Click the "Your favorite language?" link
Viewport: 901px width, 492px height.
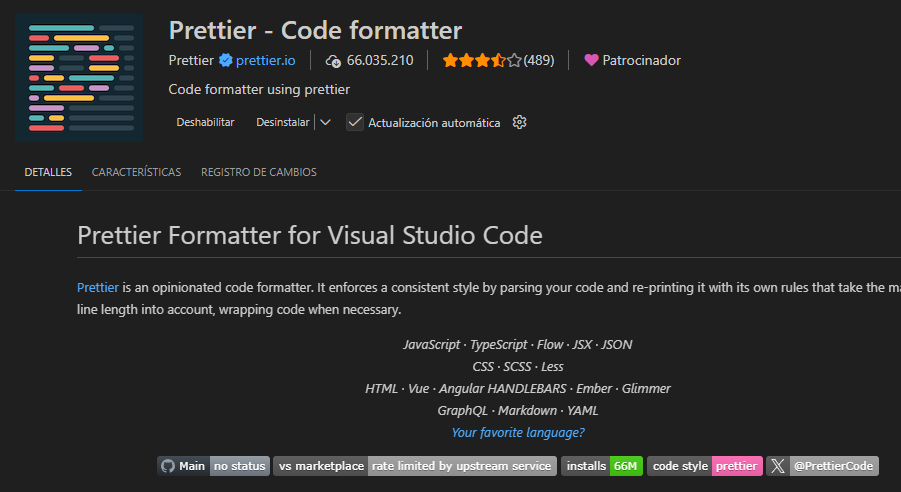[517, 433]
